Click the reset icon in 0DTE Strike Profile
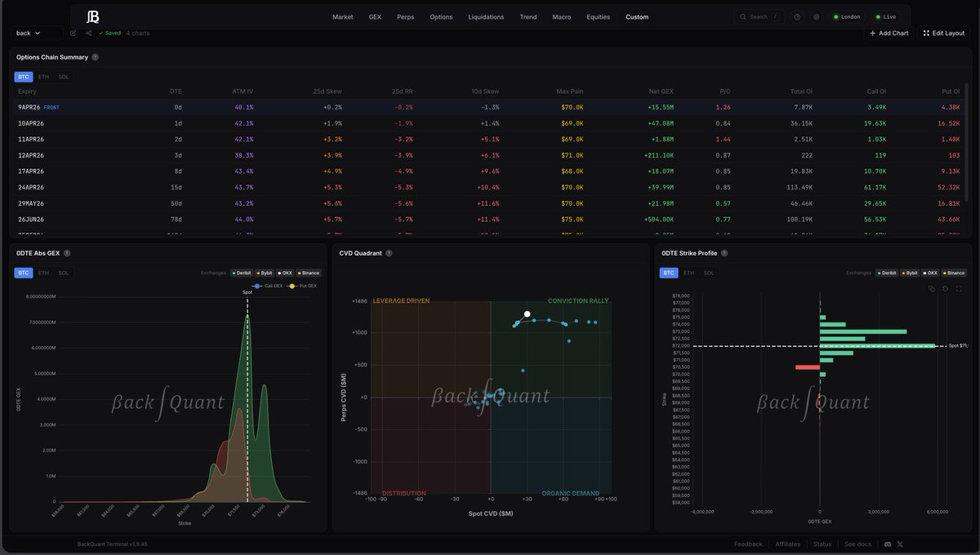The width and height of the screenshot is (980, 555). point(945,288)
